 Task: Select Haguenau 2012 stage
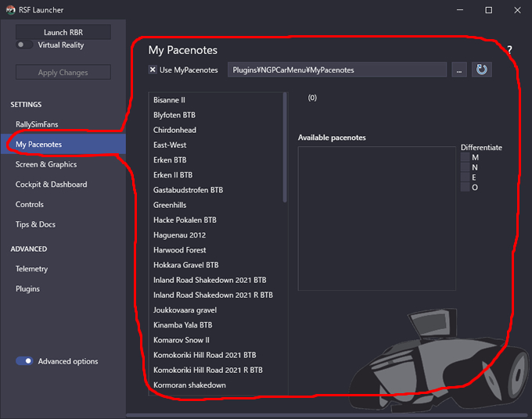click(x=215, y=235)
